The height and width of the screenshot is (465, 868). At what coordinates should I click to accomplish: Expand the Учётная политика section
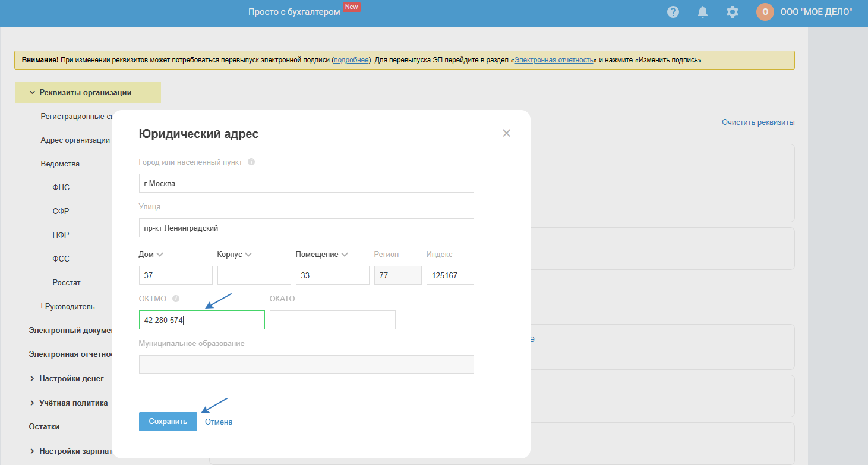[x=69, y=403]
